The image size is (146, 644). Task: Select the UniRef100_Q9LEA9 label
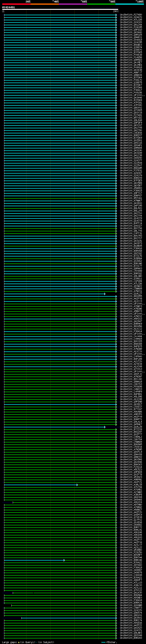coord(131,120)
